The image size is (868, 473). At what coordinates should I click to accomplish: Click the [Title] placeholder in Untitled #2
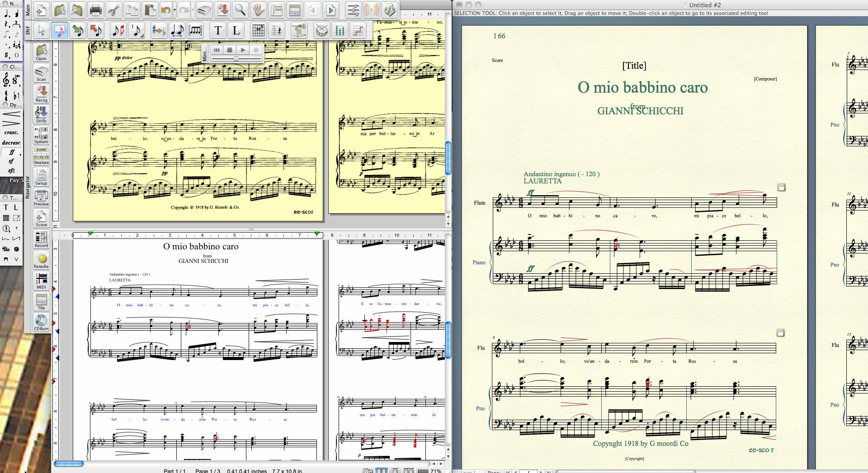click(634, 66)
